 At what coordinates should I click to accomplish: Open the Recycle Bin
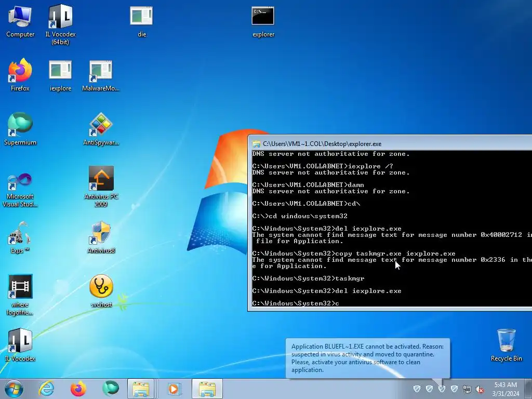[506, 345]
